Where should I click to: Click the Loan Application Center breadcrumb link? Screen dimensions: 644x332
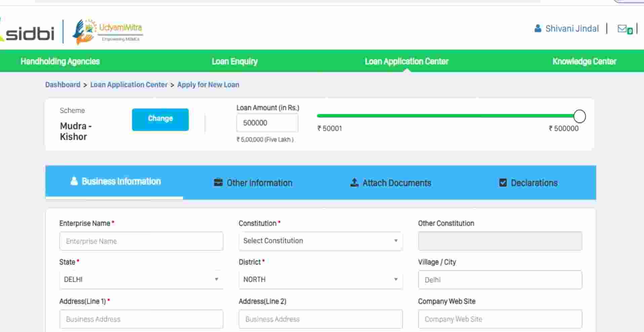[x=129, y=85]
